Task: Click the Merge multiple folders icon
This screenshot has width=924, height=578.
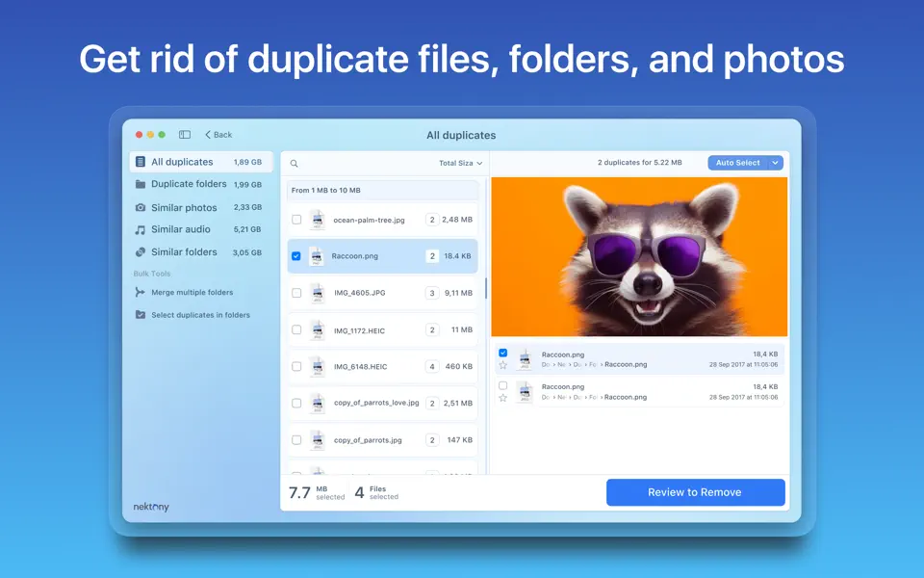Action: point(141,292)
